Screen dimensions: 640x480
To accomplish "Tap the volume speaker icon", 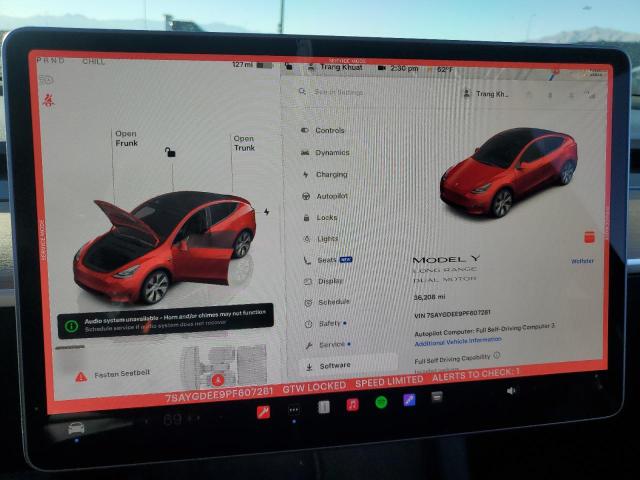I will click(x=511, y=391).
